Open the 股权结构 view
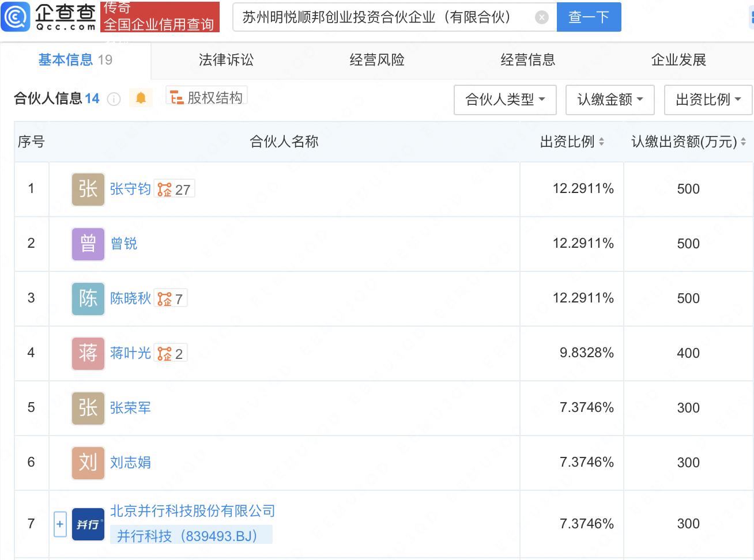 point(207,98)
